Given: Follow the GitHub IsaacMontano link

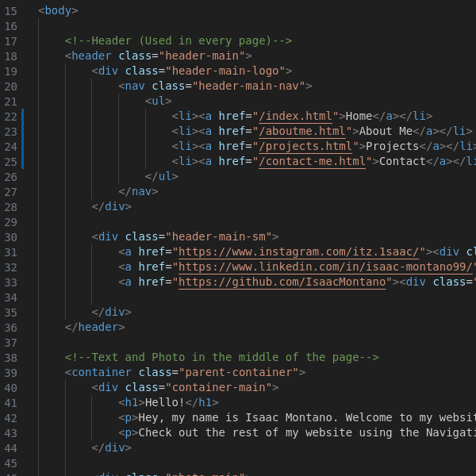Looking at the screenshot, I should (x=282, y=282).
